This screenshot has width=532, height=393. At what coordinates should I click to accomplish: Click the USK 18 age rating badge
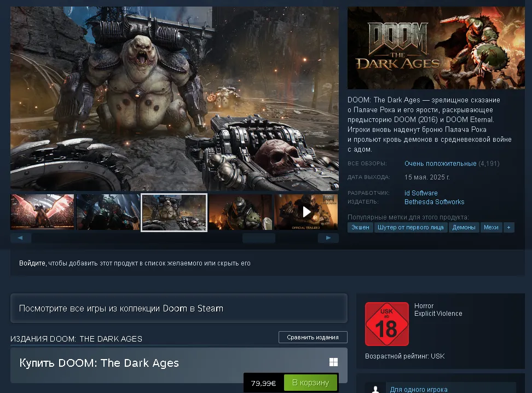(x=387, y=324)
